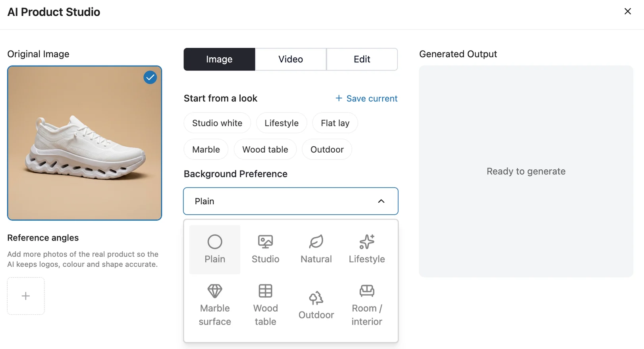Apply the Studio white look preset
The width and height of the screenshot is (644, 349).
[x=217, y=123]
